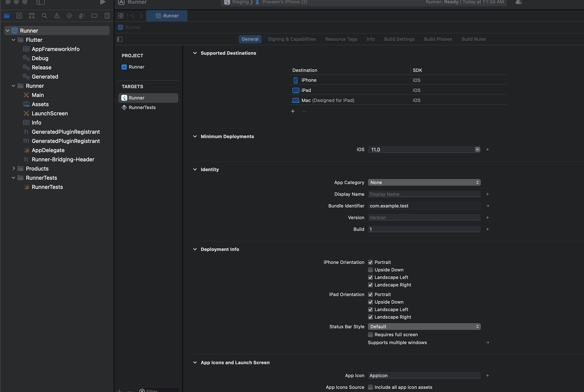
Task: Open the Status Bar Style dropdown
Action: tap(424, 327)
